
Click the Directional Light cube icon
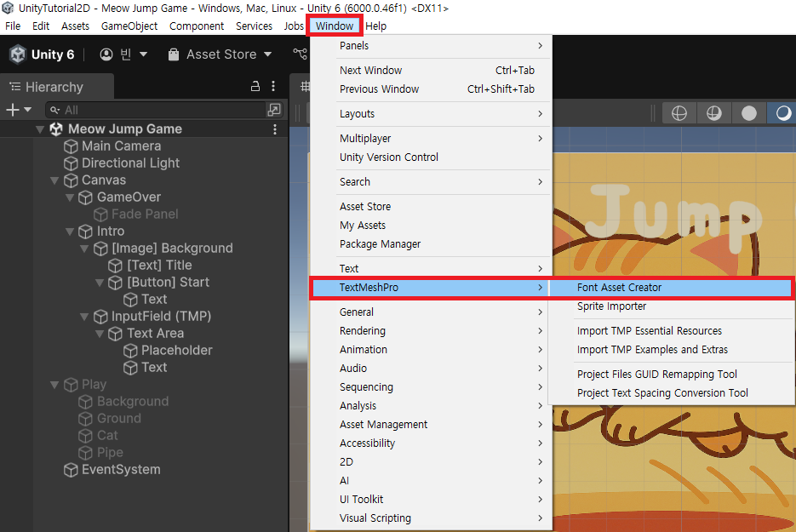click(71, 163)
